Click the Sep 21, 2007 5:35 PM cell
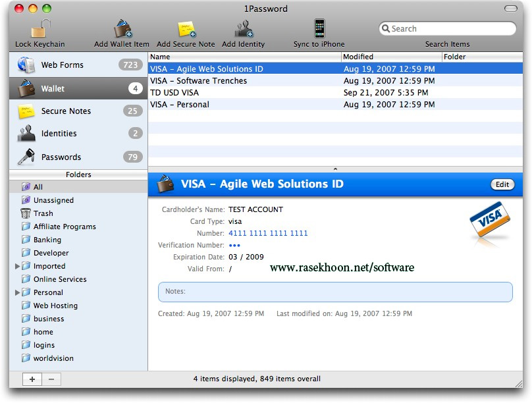Image resolution: width=532 pixels, height=403 pixels. (x=386, y=93)
